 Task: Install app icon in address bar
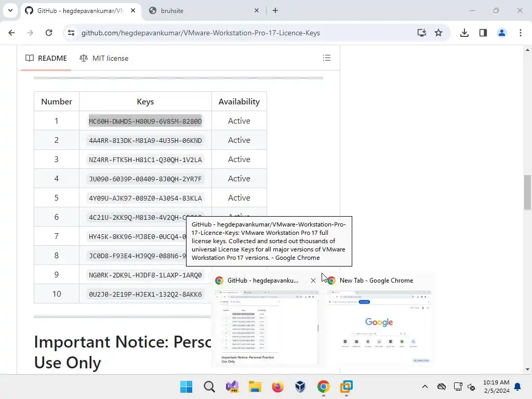(422, 33)
